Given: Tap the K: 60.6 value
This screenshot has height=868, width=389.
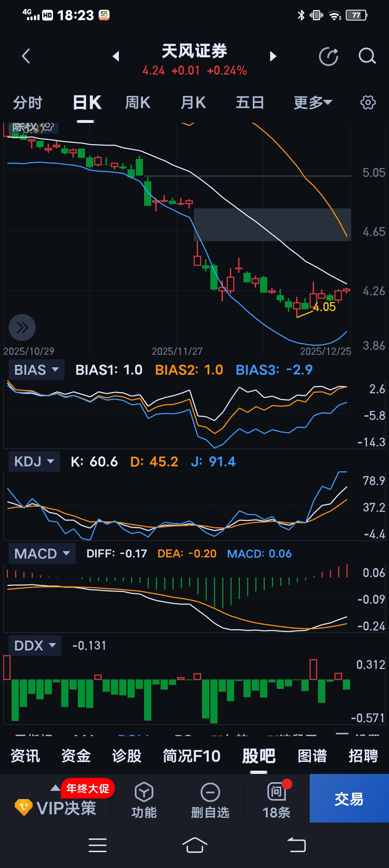Looking at the screenshot, I should click(94, 462).
